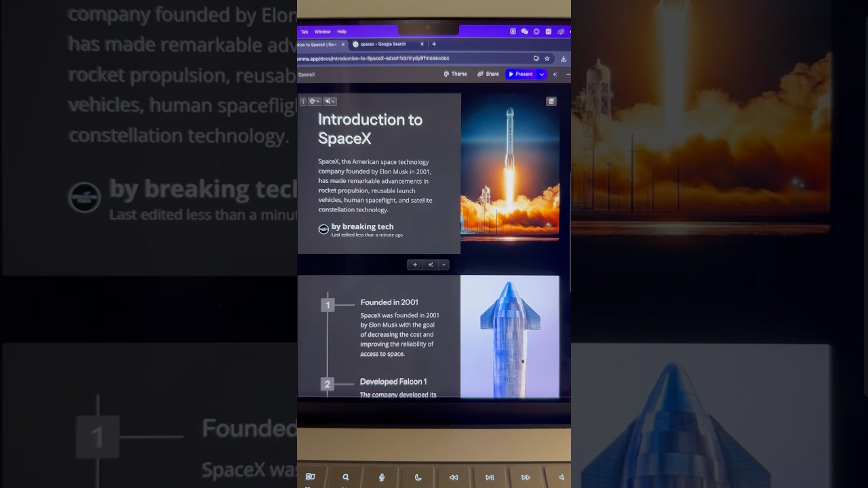The image size is (868, 488).
Task: Expand the Present options dropdown arrow
Action: click(x=541, y=74)
